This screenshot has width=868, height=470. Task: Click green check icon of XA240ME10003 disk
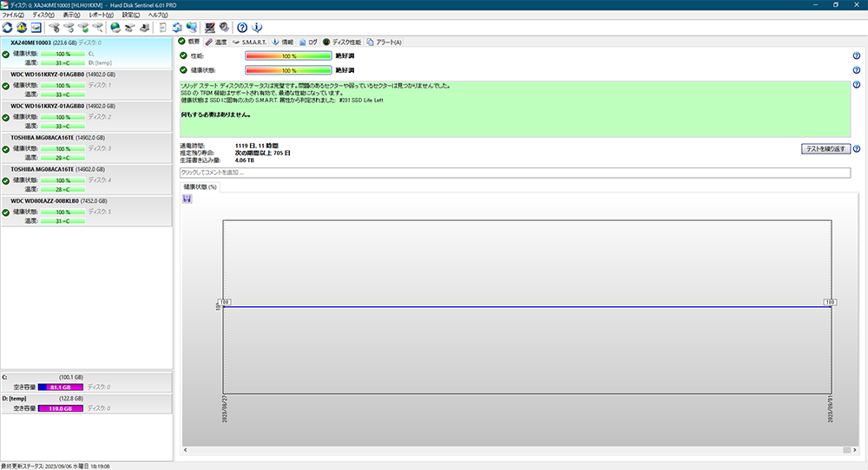click(x=5, y=54)
